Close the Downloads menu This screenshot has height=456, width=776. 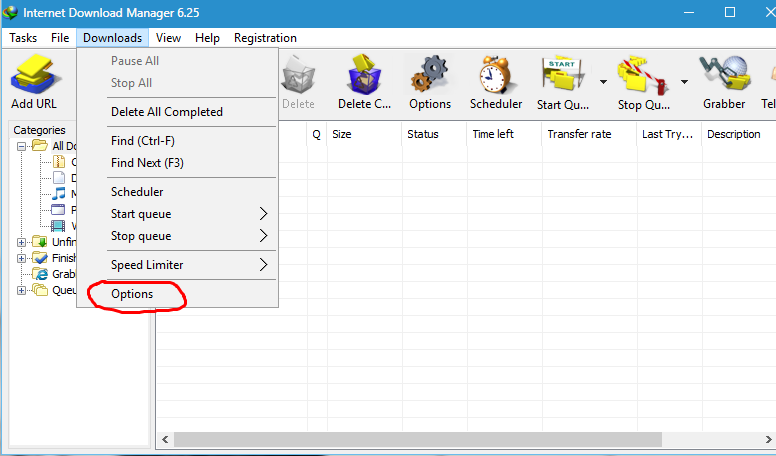click(112, 38)
